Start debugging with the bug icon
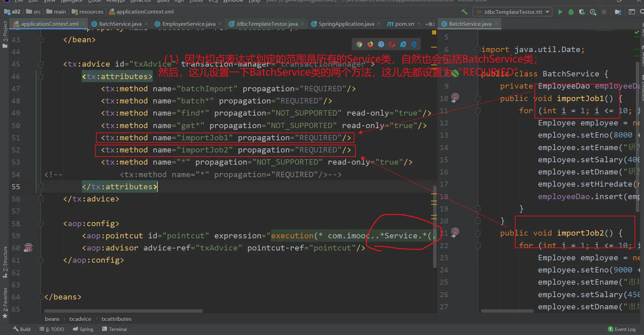 [571, 12]
